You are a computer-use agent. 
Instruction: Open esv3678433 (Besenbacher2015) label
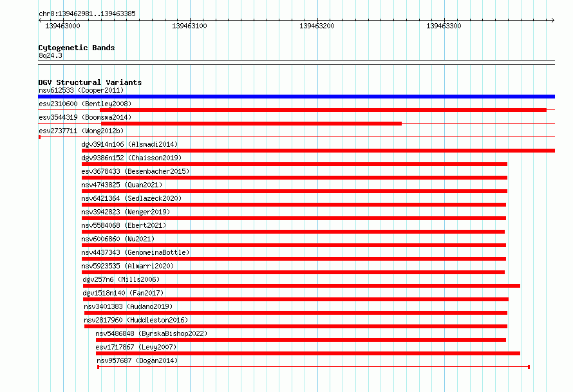pyautogui.click(x=136, y=171)
